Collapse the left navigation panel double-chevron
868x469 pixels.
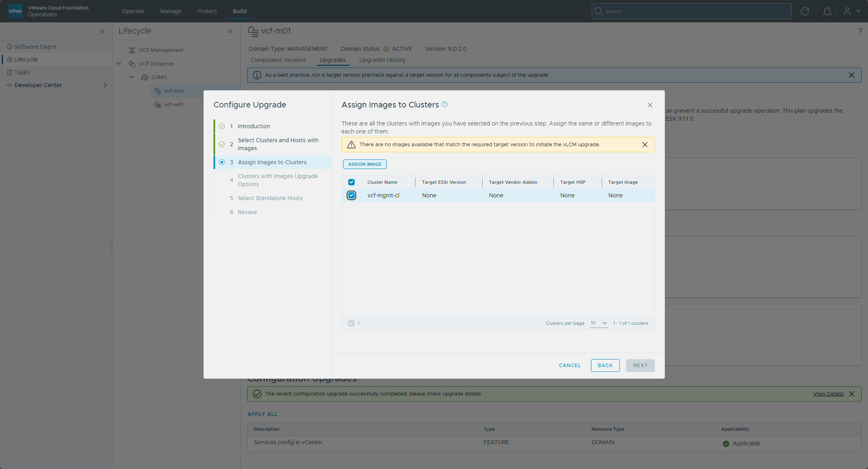tap(102, 31)
